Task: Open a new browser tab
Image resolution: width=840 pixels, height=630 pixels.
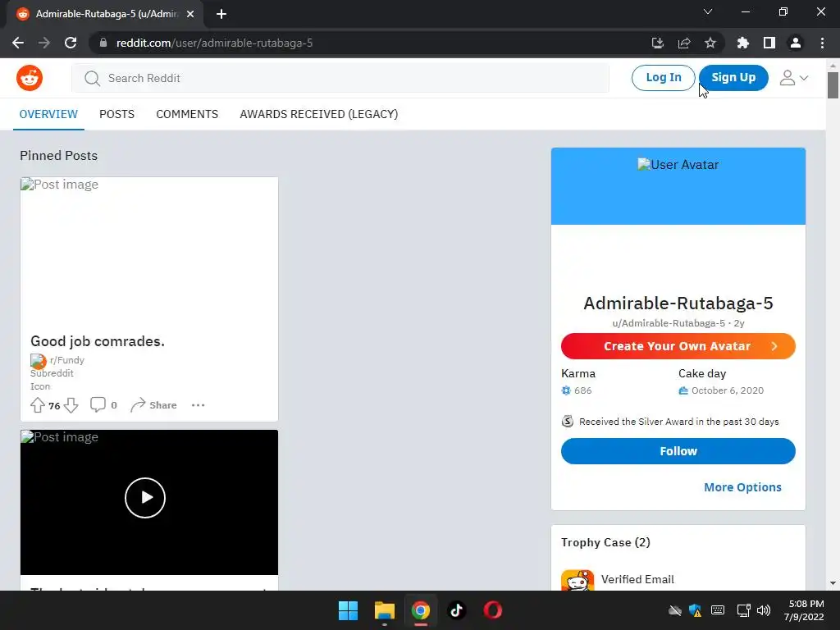Action: coord(221,14)
